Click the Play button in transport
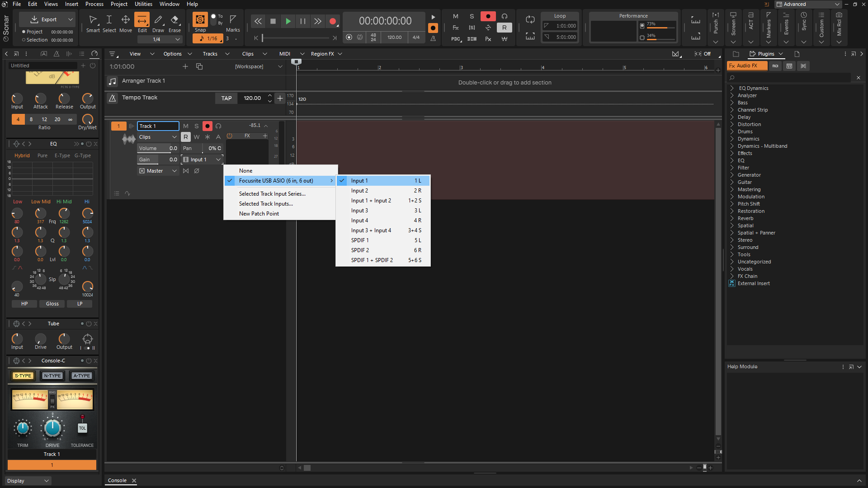 point(288,21)
